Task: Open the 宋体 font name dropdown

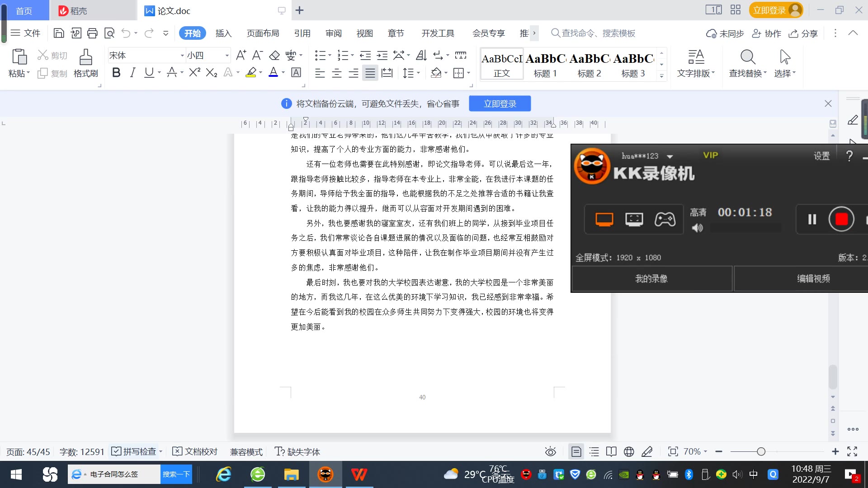Action: [x=182, y=56]
